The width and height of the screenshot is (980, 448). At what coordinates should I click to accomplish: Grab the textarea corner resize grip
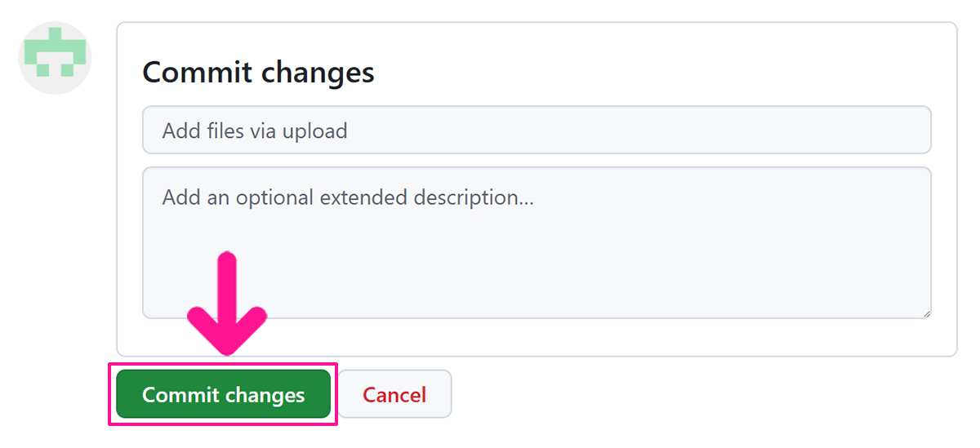click(926, 313)
